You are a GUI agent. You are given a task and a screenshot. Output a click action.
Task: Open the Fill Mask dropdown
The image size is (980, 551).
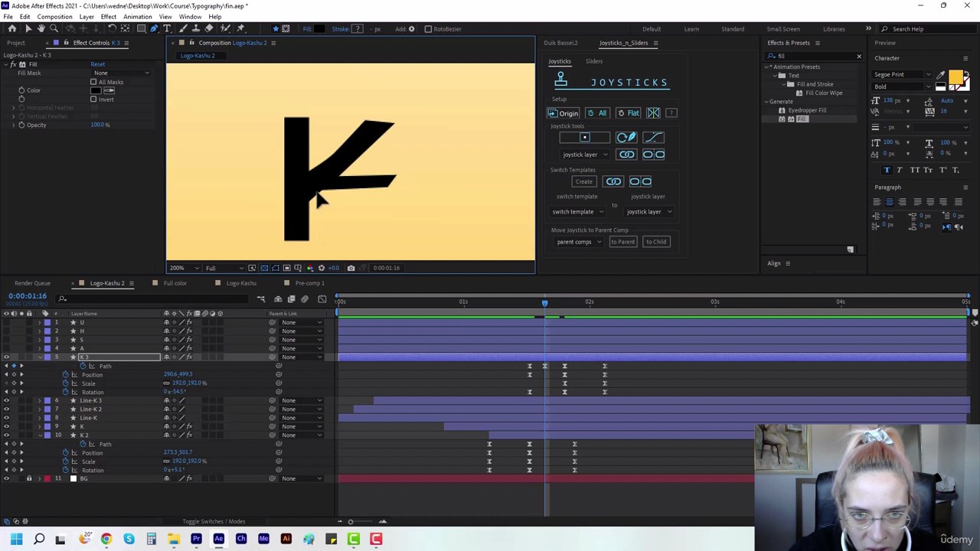121,73
